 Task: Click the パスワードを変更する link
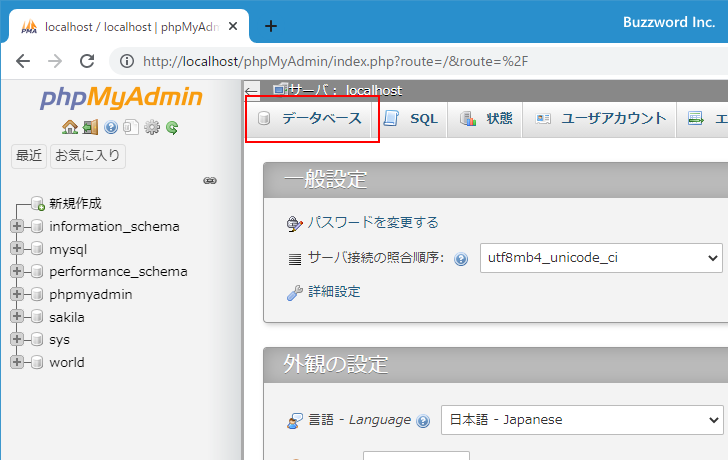[x=373, y=222]
